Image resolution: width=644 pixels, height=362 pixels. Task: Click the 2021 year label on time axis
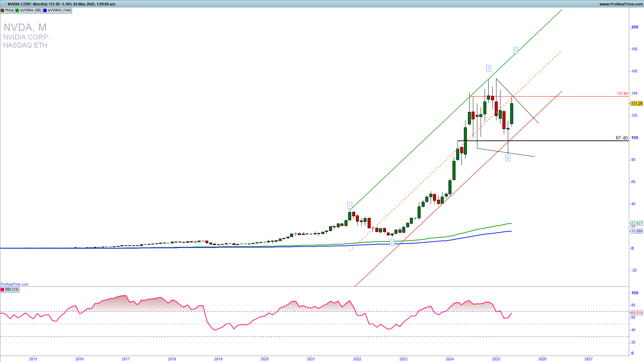click(311, 359)
